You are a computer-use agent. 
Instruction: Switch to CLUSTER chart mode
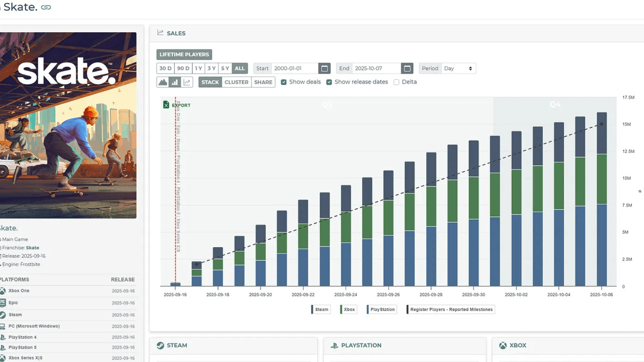click(x=236, y=82)
